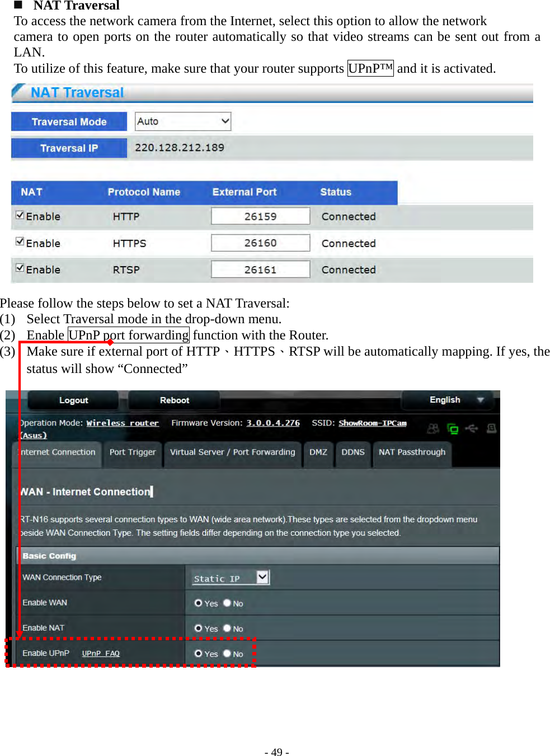Viewport: 550px width, 756px height.
Task: Click the green network map monitor icon
Action: coord(453,428)
